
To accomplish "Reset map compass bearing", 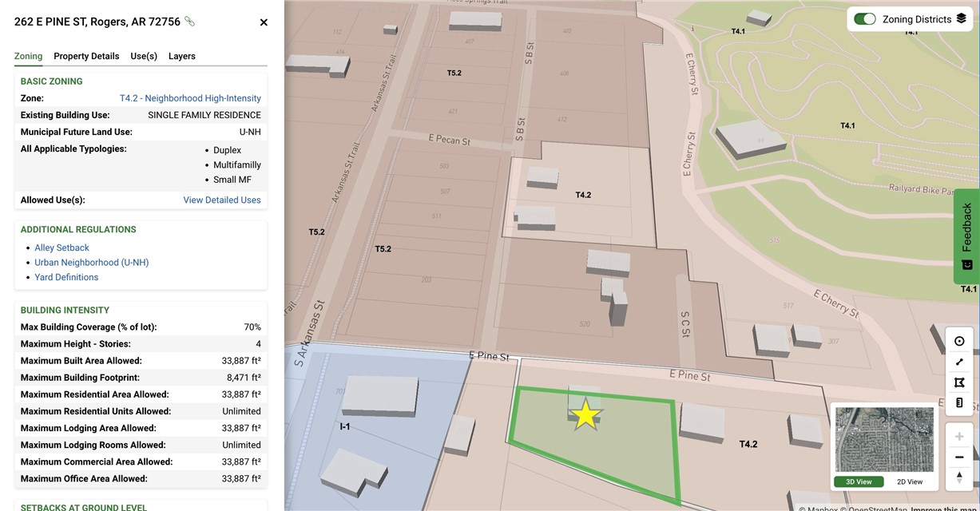I will (959, 477).
